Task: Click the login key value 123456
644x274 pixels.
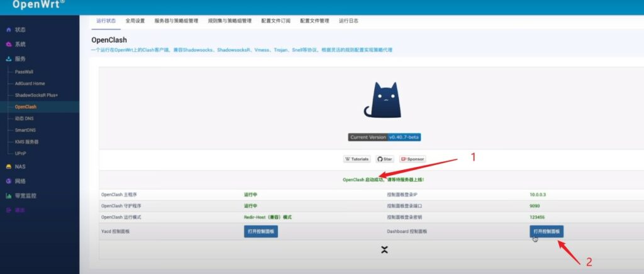Action: pyautogui.click(x=537, y=217)
